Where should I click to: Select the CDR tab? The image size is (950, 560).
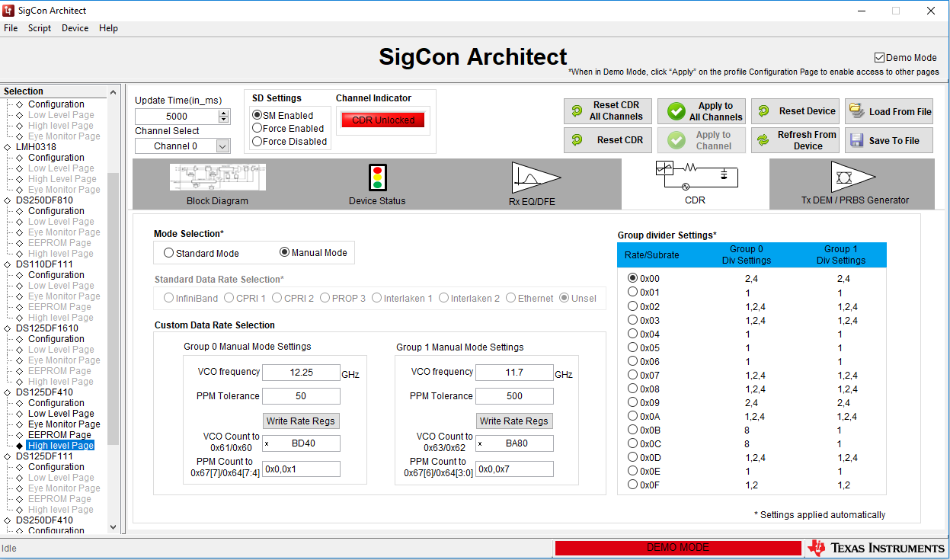(695, 184)
